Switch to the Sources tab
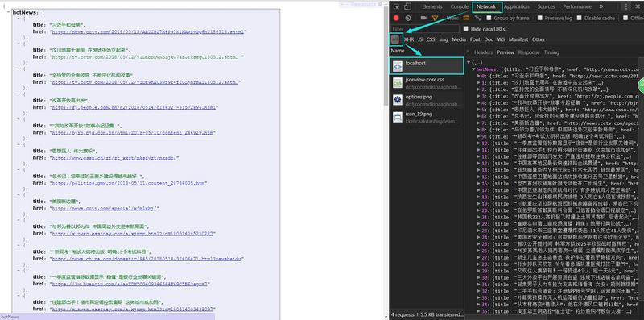Screen dimensions: 644x320 (547, 6)
